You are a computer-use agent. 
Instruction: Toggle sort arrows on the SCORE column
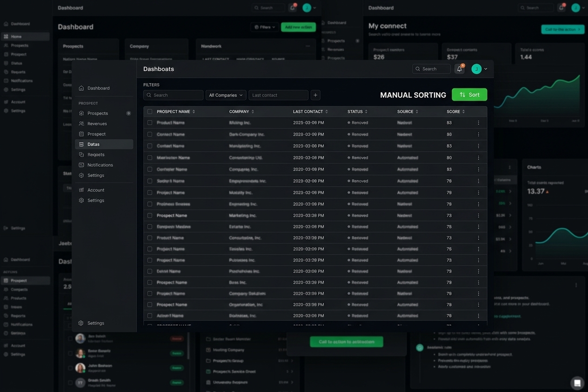point(463,112)
